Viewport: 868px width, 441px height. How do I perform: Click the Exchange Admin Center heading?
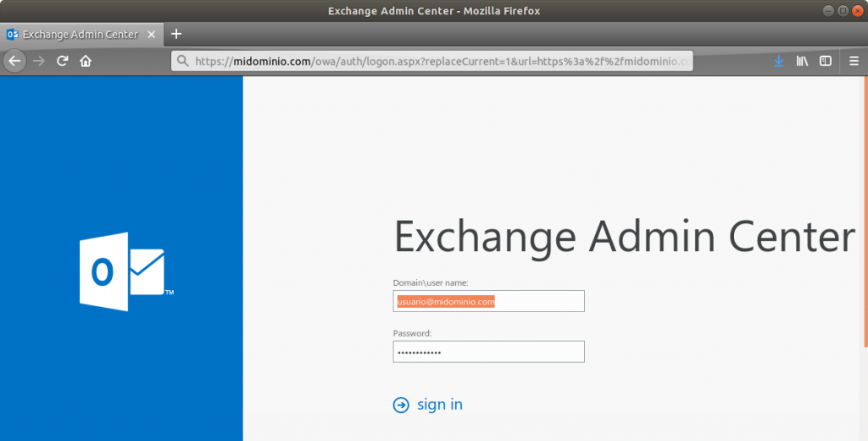(x=625, y=237)
